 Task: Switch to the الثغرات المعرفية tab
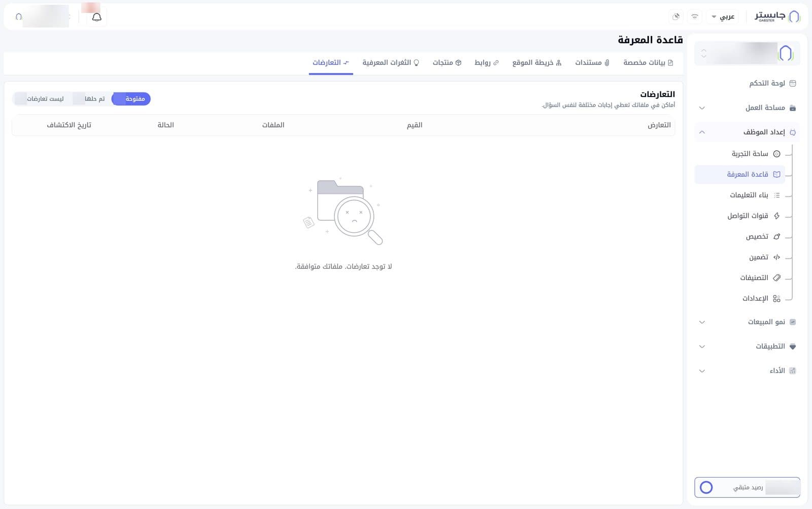tap(391, 63)
